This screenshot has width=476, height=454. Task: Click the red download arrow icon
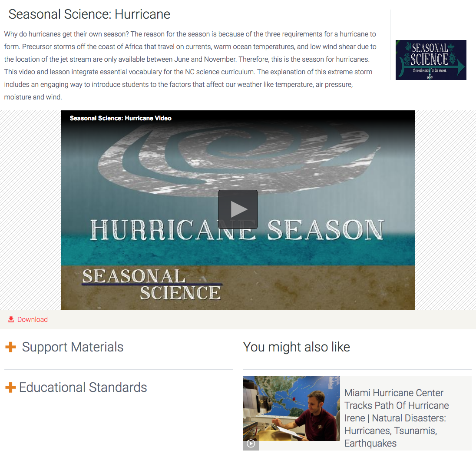click(10, 319)
